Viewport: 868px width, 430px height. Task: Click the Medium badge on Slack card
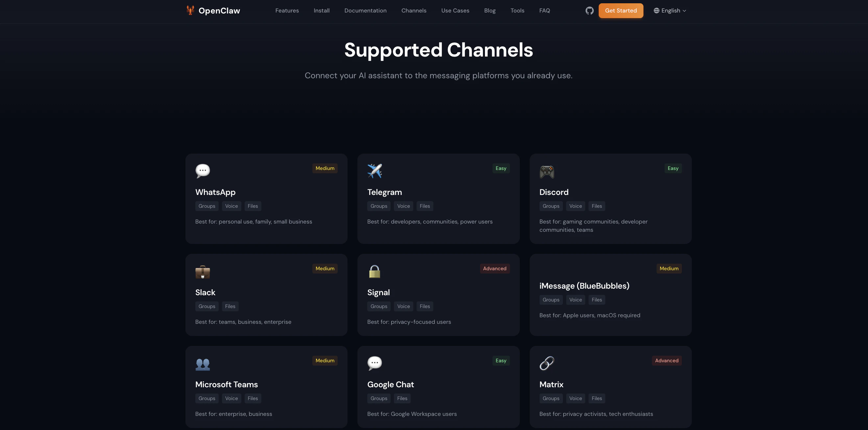point(325,269)
